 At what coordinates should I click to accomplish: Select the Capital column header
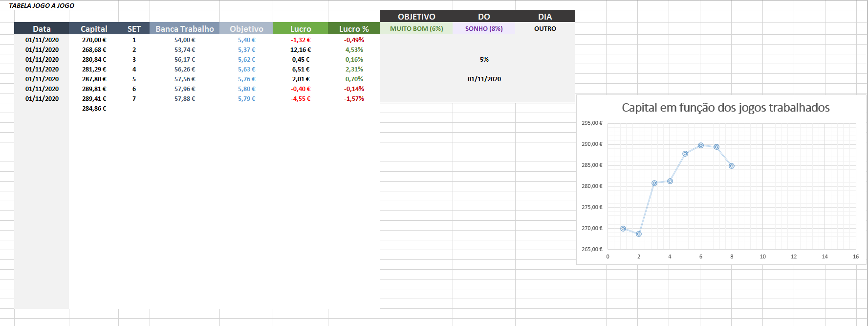[94, 29]
